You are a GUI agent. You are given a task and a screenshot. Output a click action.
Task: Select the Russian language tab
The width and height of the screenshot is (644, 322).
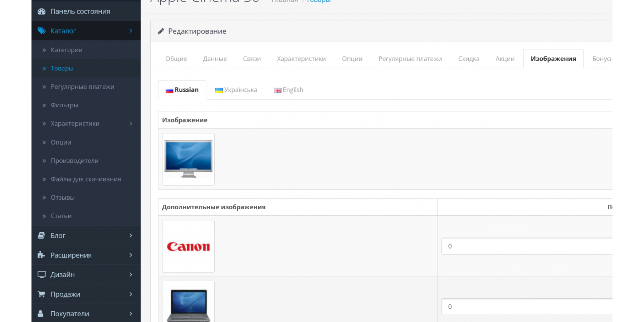pos(182,90)
